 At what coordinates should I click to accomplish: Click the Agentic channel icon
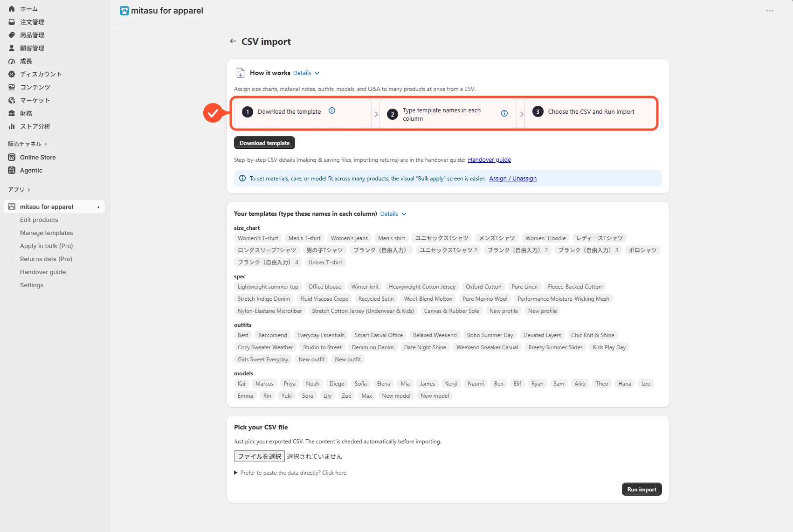(12, 170)
